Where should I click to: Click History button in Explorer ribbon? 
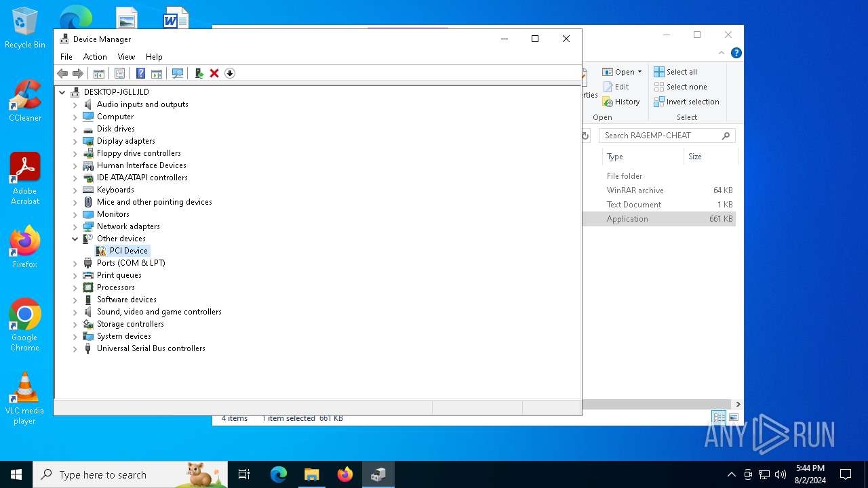click(621, 102)
